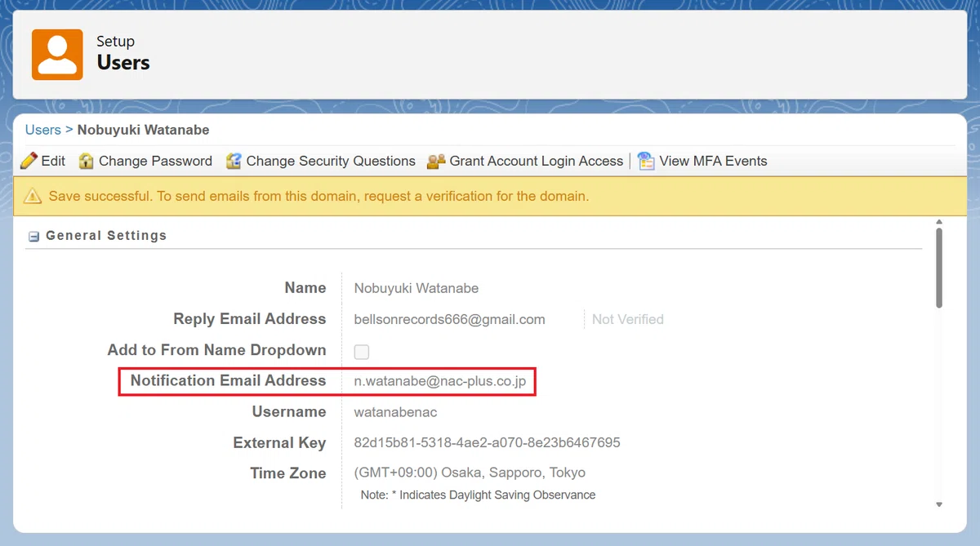Toggle Add to From Name Dropdown checkbox
The image size is (980, 546).
[362, 352]
